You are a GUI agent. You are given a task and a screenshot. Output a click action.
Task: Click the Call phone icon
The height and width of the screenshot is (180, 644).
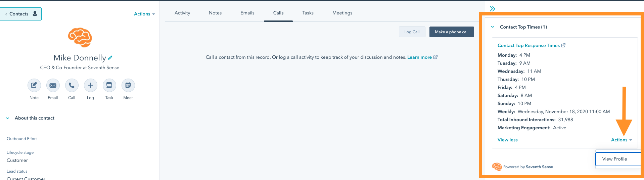(x=72, y=85)
